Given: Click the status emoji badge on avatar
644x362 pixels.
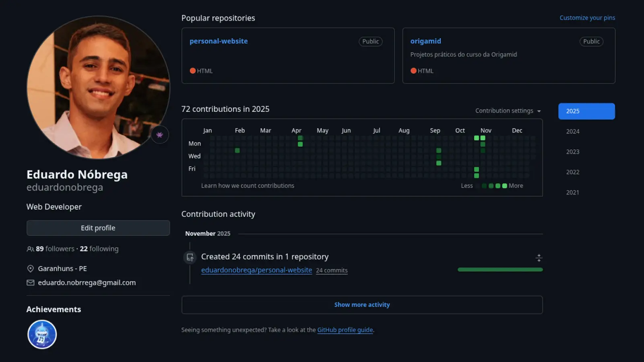Looking at the screenshot, I should [x=160, y=135].
